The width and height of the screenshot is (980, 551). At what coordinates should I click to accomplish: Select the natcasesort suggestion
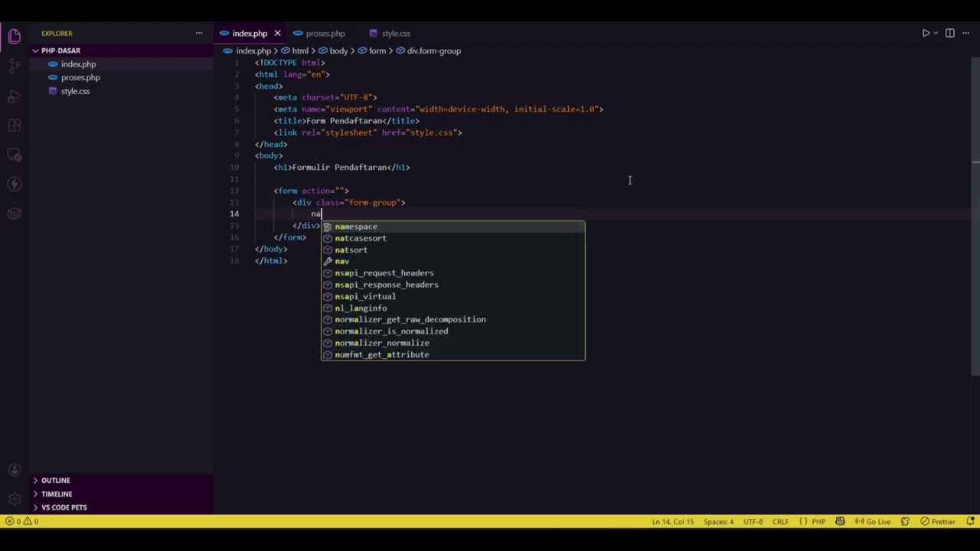pyautogui.click(x=452, y=238)
